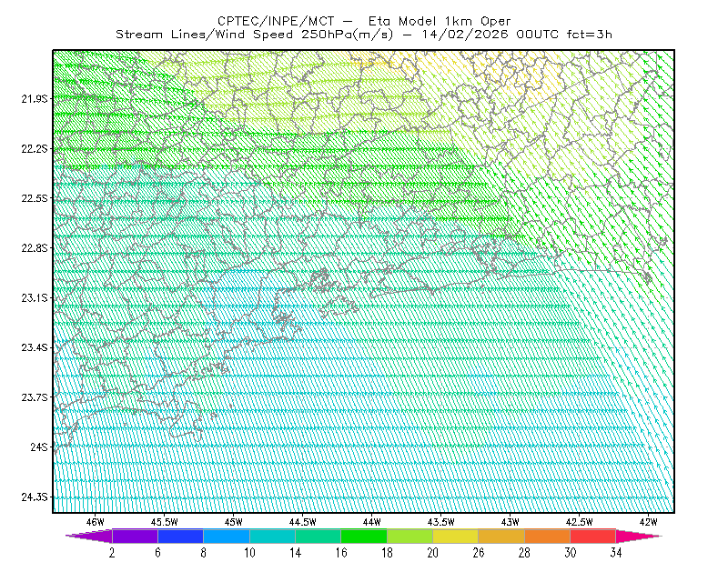728x562 pixels.
Task: Click the legend value 10
Action: (249, 553)
